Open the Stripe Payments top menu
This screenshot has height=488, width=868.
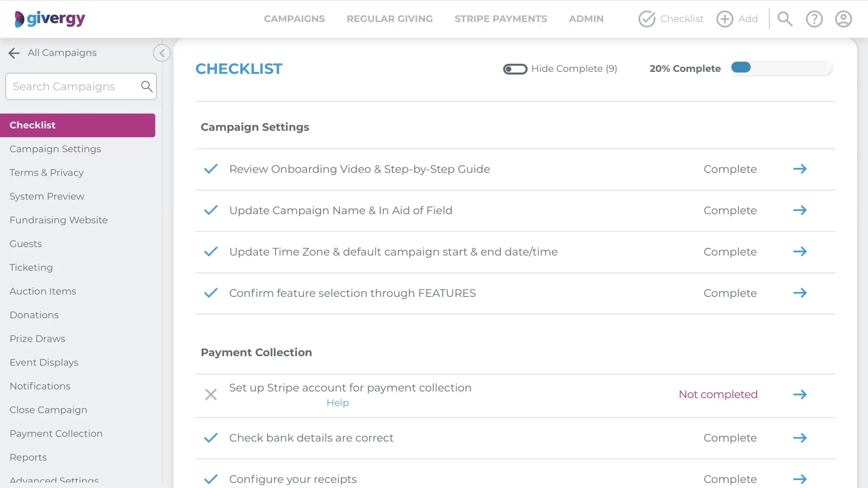500,19
